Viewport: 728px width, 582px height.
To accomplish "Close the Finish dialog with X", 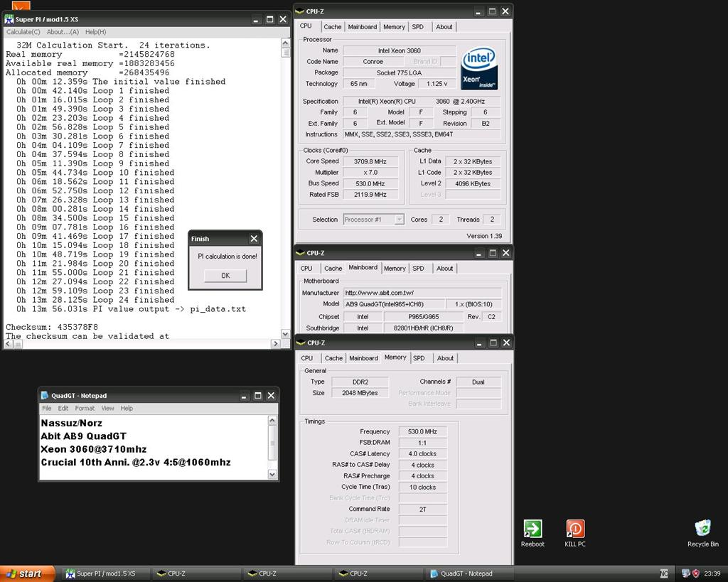I will tap(254, 239).
